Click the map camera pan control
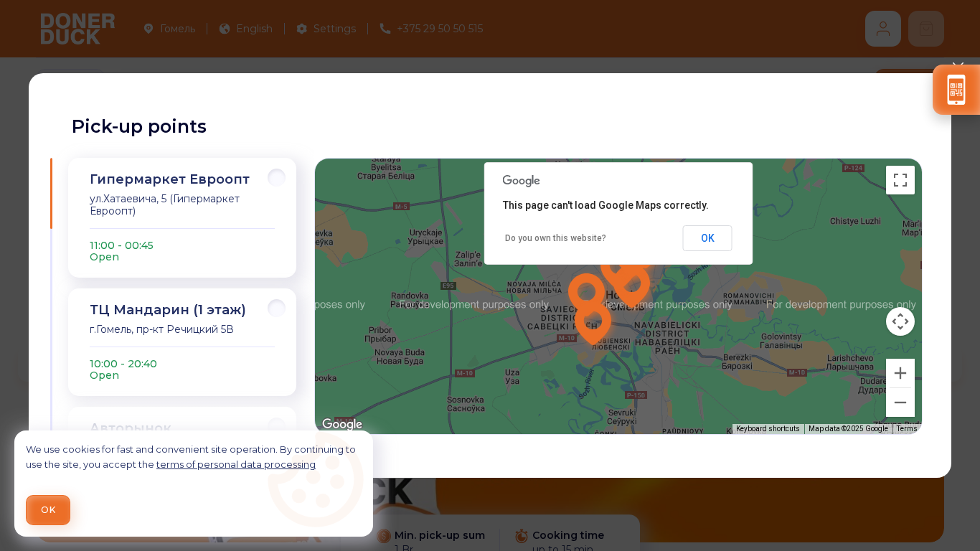The image size is (980, 551). [x=900, y=321]
